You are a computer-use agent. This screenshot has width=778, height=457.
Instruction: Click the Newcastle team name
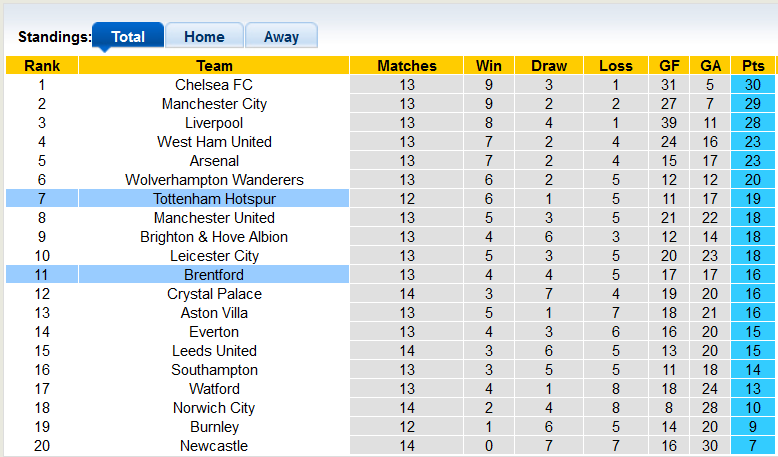click(x=214, y=446)
